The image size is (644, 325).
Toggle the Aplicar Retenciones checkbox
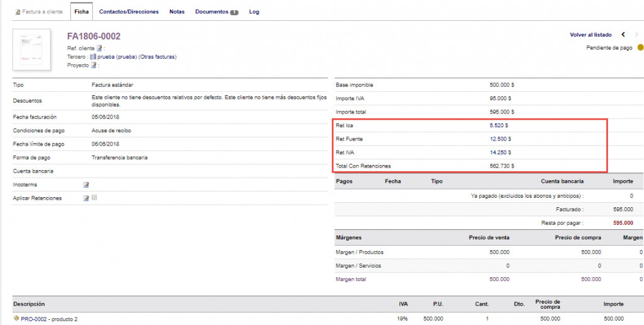(x=95, y=198)
